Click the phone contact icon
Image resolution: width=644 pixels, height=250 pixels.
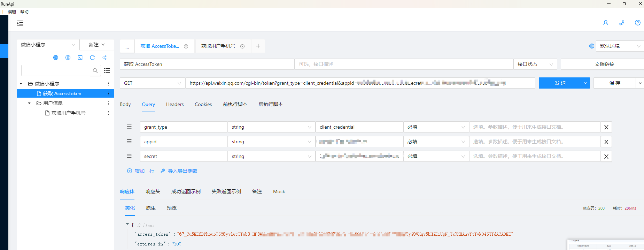point(622,23)
